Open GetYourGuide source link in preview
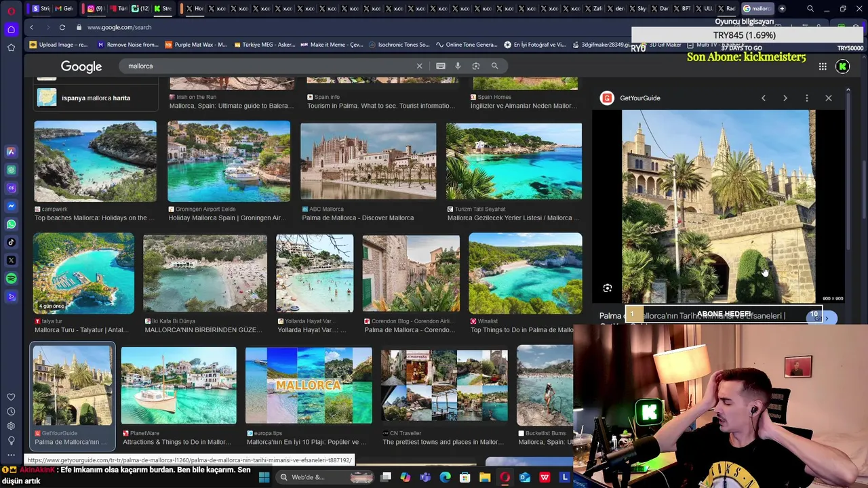868x488 pixels. (x=631, y=98)
